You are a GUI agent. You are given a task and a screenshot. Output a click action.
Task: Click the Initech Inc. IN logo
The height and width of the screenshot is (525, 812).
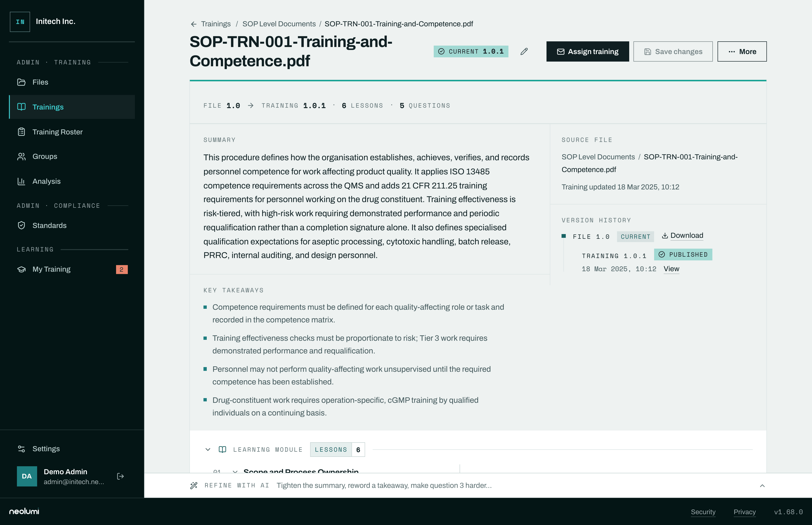[20, 22]
